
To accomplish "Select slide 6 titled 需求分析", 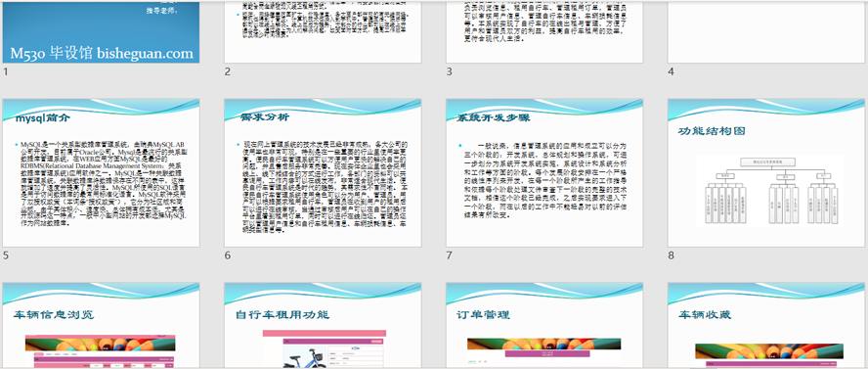I will click(x=323, y=173).
